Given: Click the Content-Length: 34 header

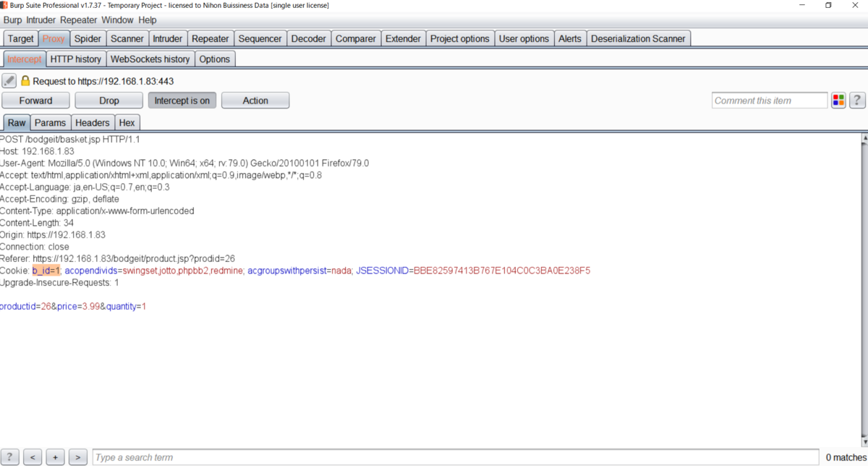Looking at the screenshot, I should [x=37, y=223].
